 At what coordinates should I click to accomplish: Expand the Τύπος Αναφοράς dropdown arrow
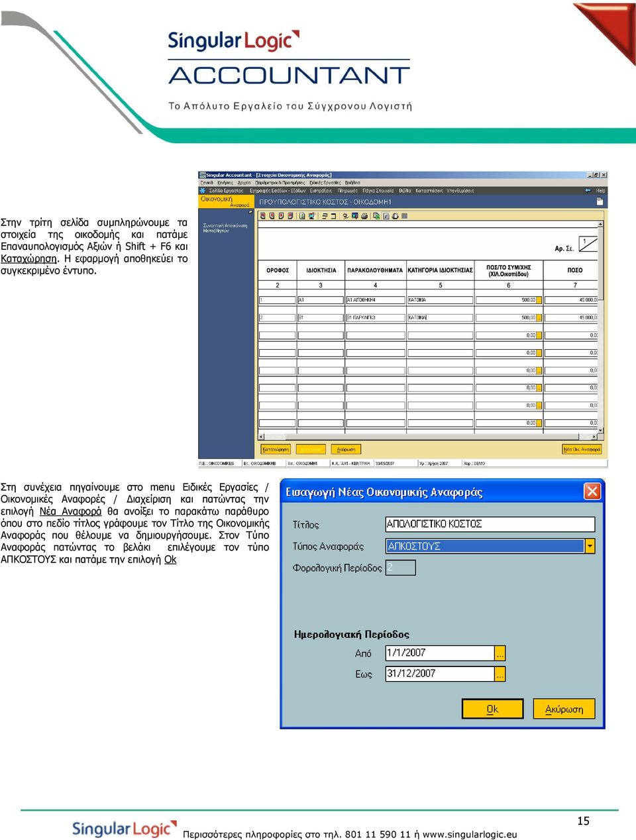590,546
